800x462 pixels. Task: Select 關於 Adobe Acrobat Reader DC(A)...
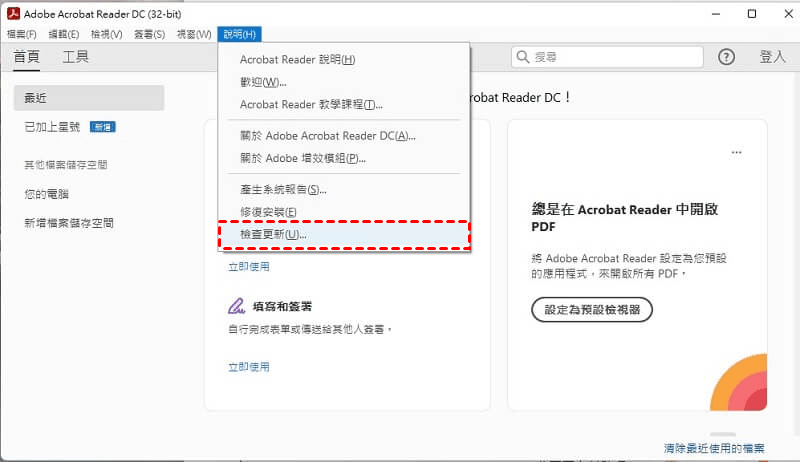click(x=344, y=136)
